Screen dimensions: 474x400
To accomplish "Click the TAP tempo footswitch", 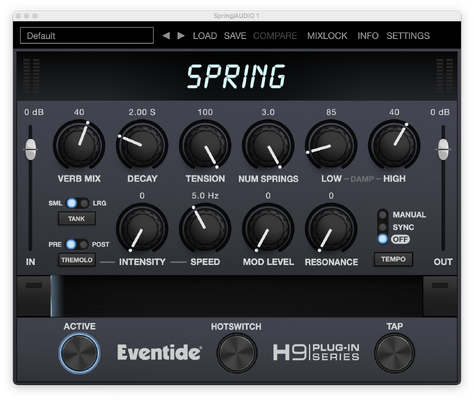I will tap(394, 353).
